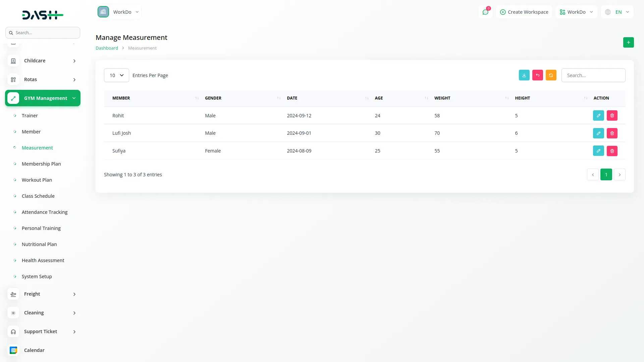This screenshot has height=362, width=644.
Task: Open the Membership Plan menu item
Action: [41, 164]
